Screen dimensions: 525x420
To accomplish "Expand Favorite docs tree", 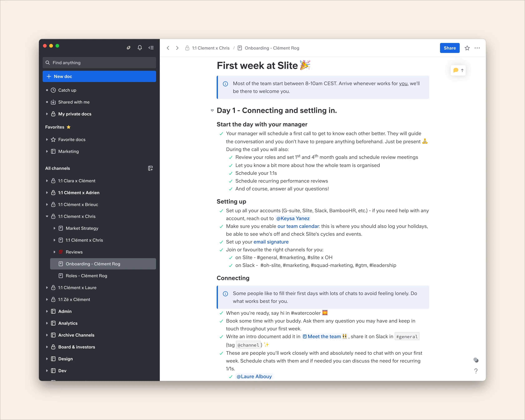I will pyautogui.click(x=47, y=139).
